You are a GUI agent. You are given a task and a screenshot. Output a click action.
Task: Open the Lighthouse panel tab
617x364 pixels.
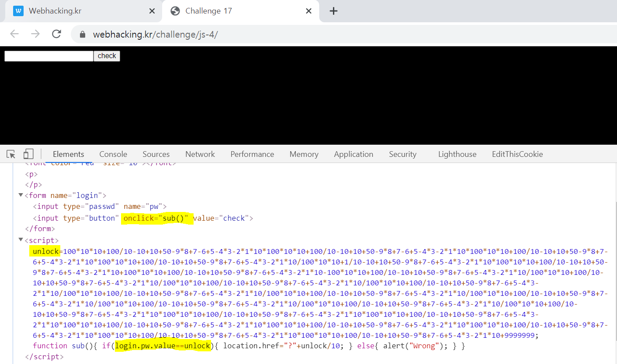457,154
